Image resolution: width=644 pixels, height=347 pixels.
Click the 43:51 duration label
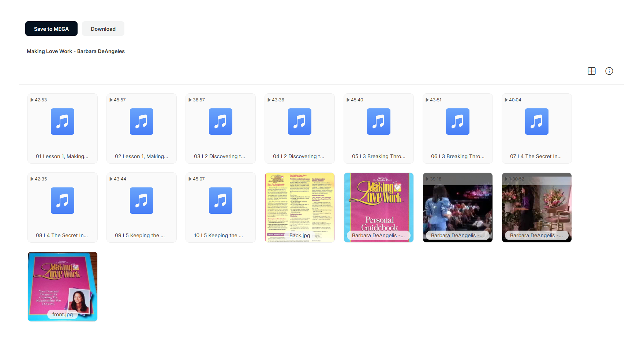[x=436, y=100]
